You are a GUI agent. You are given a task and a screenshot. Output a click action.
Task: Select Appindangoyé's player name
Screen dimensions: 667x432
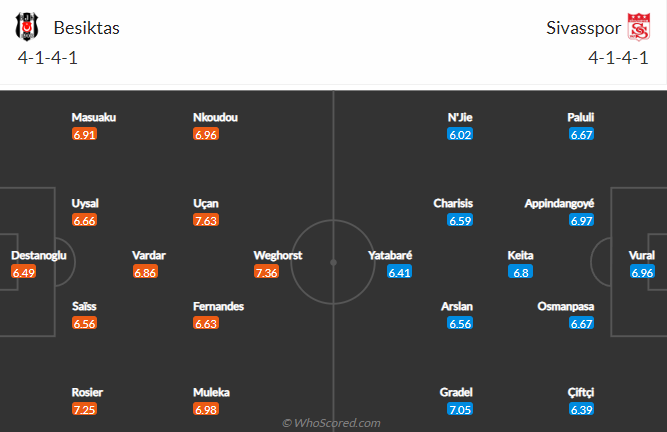[x=559, y=203]
